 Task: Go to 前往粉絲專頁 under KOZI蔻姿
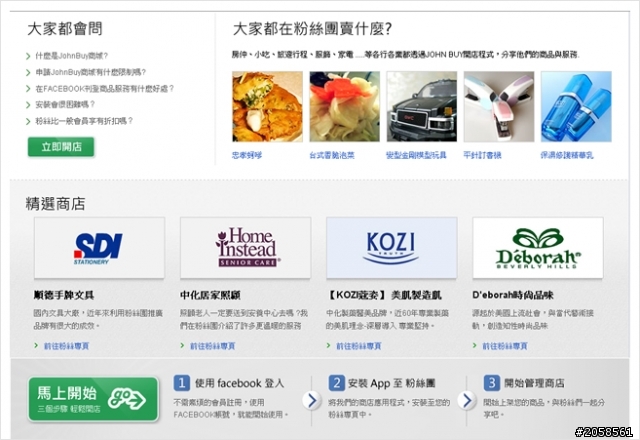(x=358, y=346)
